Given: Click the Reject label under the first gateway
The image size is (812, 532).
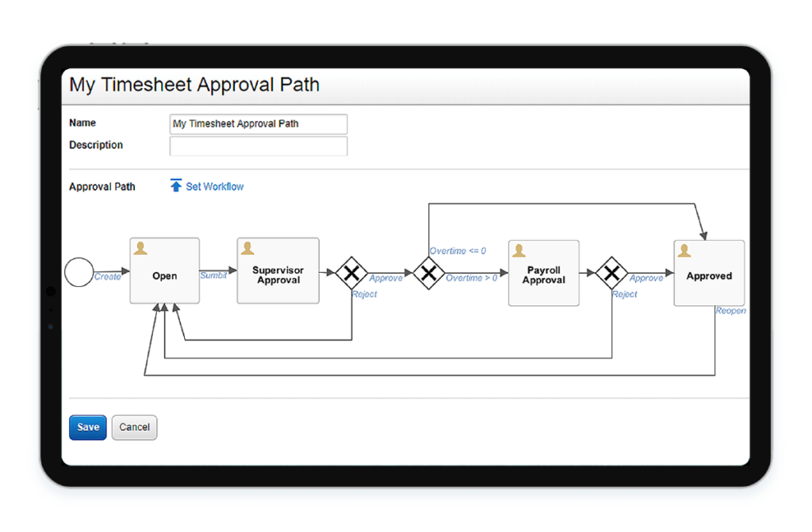Looking at the screenshot, I should [x=364, y=294].
